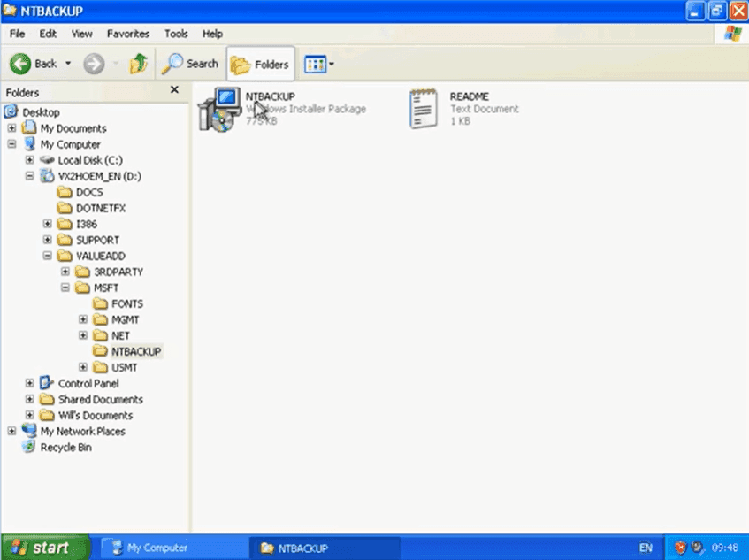The height and width of the screenshot is (560, 749).
Task: Select My Documents folder icon
Action: point(29,127)
